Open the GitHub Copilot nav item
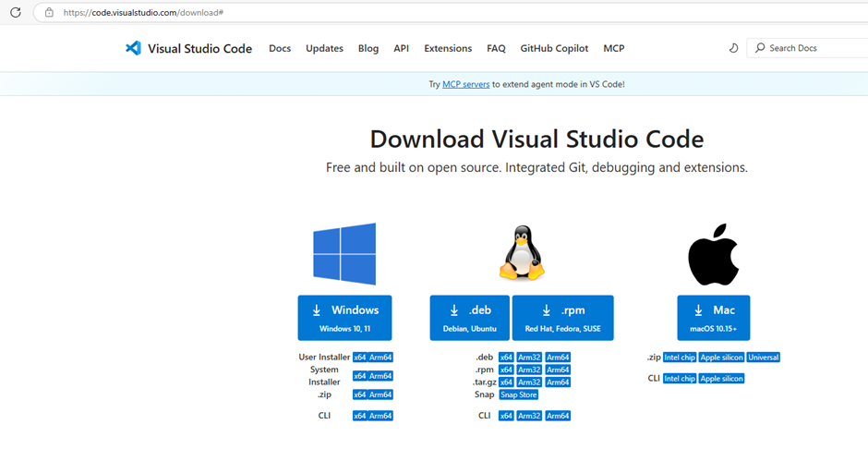This screenshot has height=449, width=868. coord(554,48)
